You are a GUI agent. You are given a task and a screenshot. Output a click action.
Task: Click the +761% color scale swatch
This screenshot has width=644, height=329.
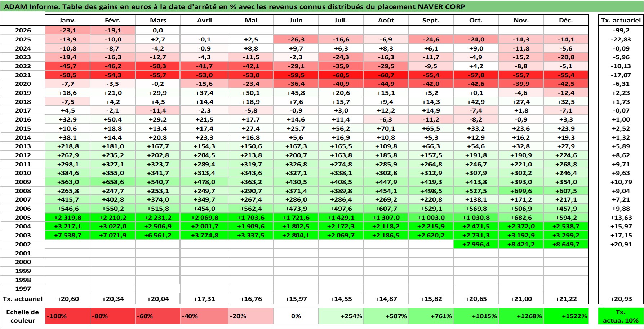tap(431, 316)
